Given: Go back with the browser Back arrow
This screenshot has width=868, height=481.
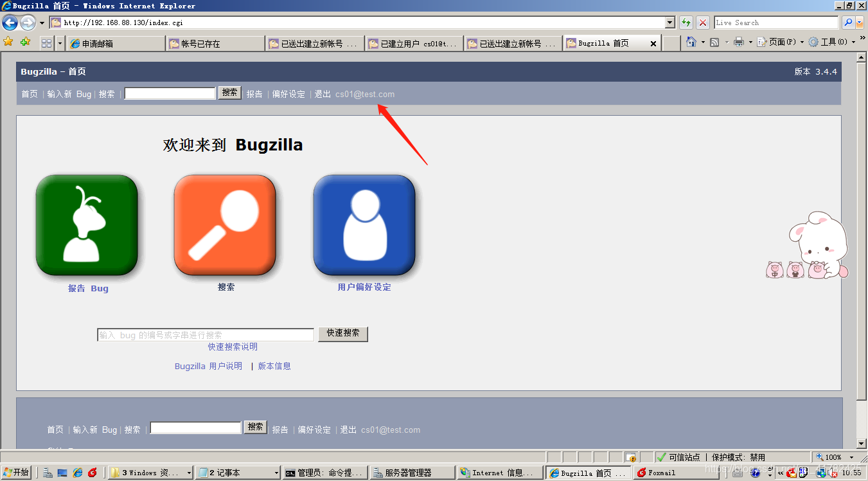Looking at the screenshot, I should coord(10,23).
